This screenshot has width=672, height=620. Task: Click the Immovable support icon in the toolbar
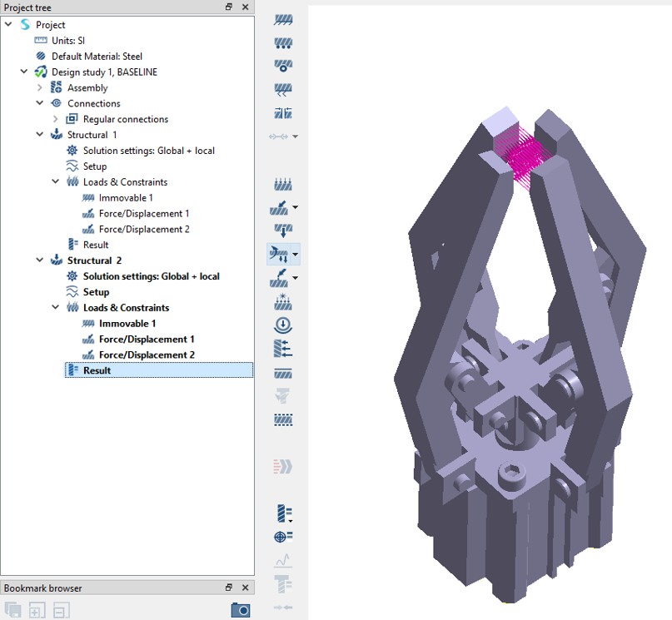[x=283, y=20]
